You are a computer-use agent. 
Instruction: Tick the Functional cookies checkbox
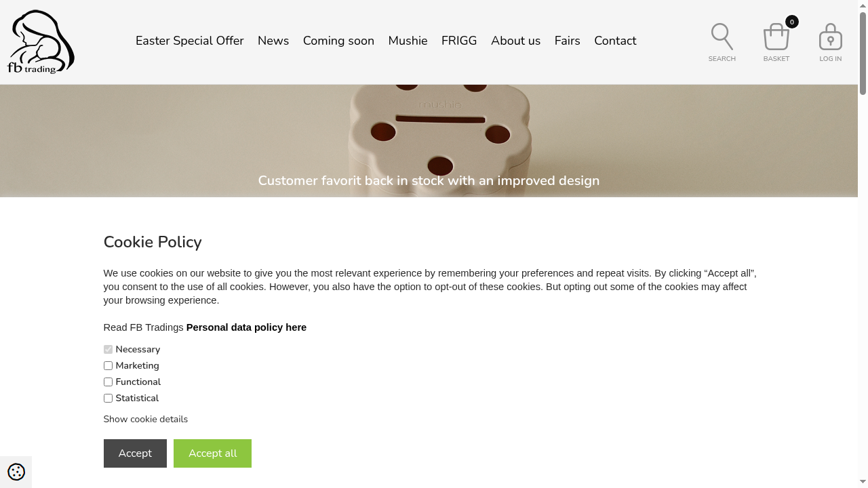(x=108, y=382)
